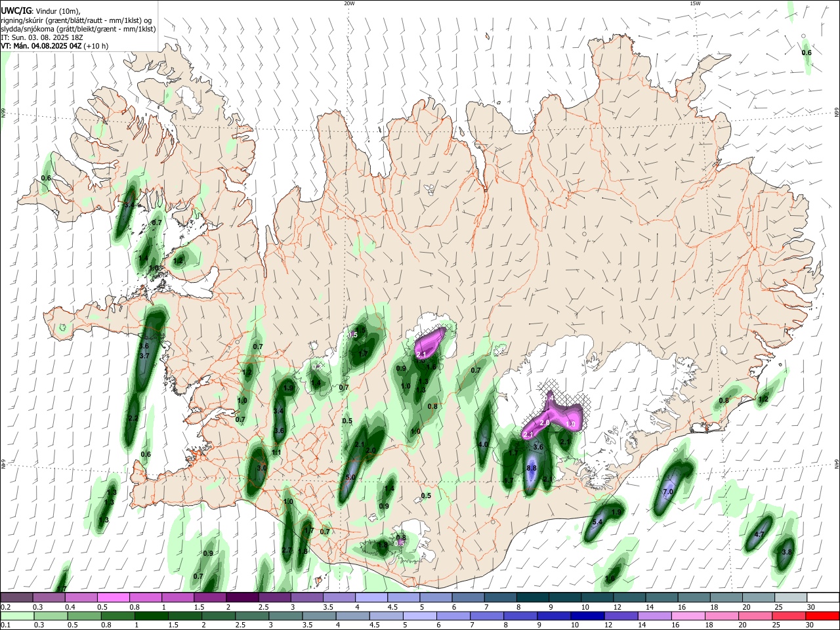Click the '20W' longitude label
The image size is (840, 630).
(349, 3)
